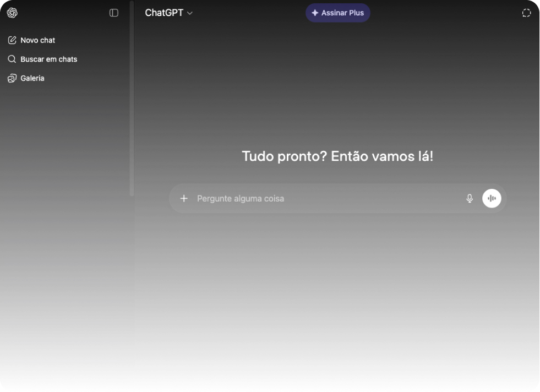Launch voice mode with the white waveform button
540x392 pixels.
coord(492,198)
